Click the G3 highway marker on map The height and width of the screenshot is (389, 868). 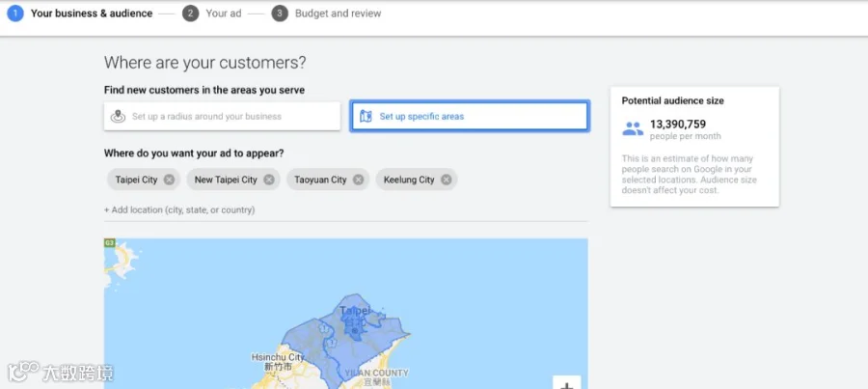pyautogui.click(x=110, y=242)
